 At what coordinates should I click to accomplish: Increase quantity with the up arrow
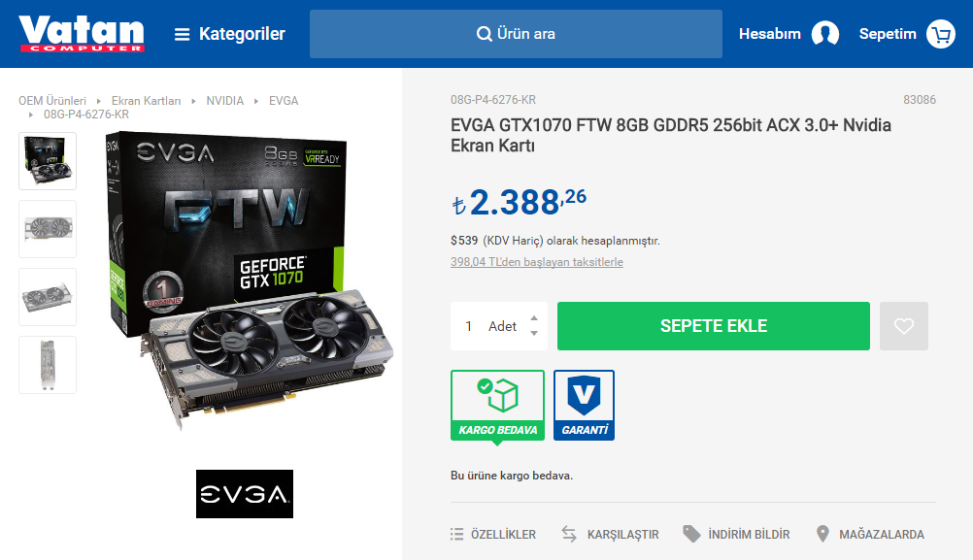534,318
